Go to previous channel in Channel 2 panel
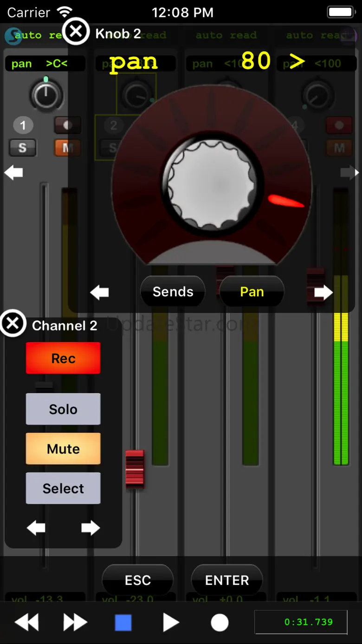Image resolution: width=362 pixels, height=644 pixels. (36, 528)
